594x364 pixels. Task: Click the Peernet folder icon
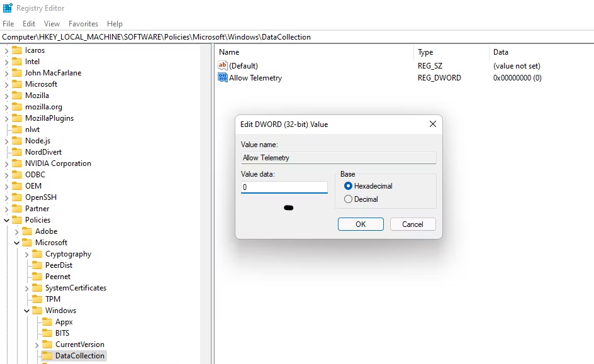(x=37, y=277)
